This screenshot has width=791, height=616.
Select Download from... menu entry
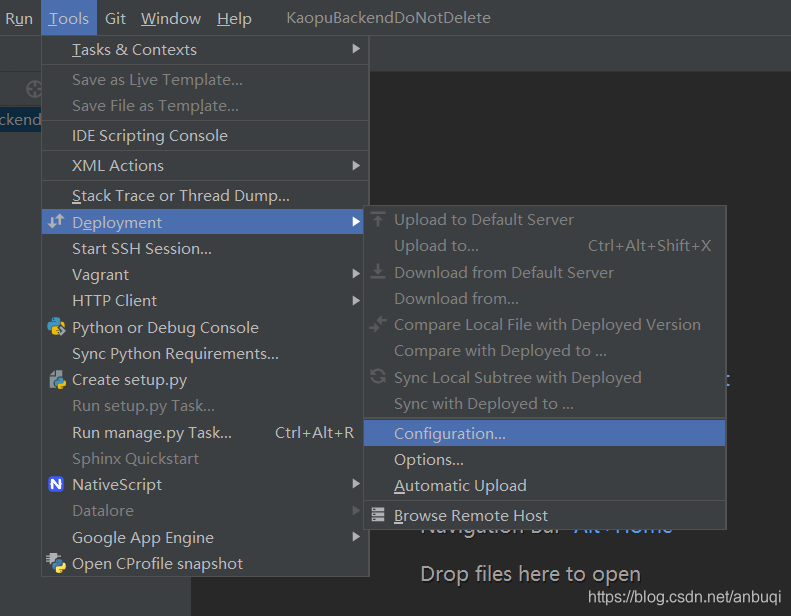coord(544,299)
